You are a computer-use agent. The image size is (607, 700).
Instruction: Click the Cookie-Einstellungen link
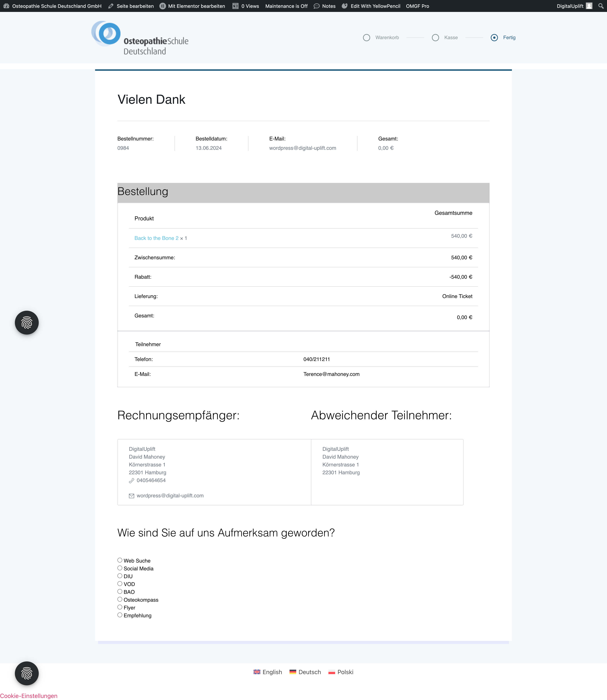[29, 696]
